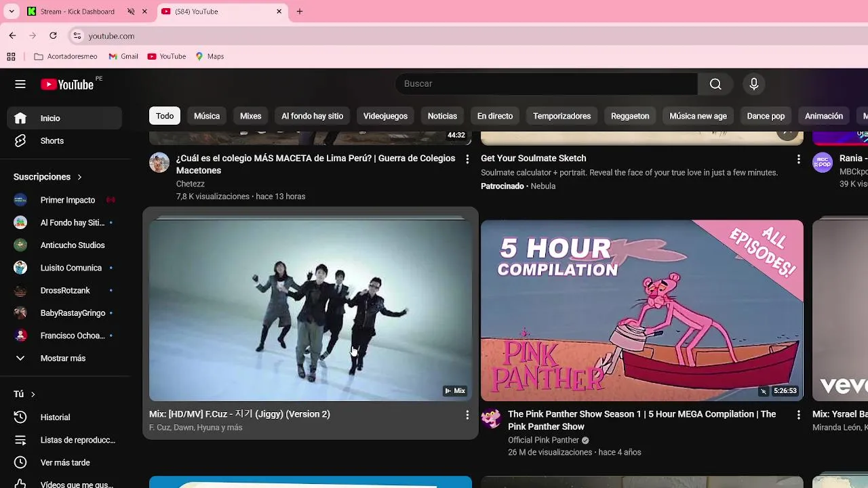Open Maps bookmark
Image resolution: width=868 pixels, height=488 pixels.
tap(210, 56)
